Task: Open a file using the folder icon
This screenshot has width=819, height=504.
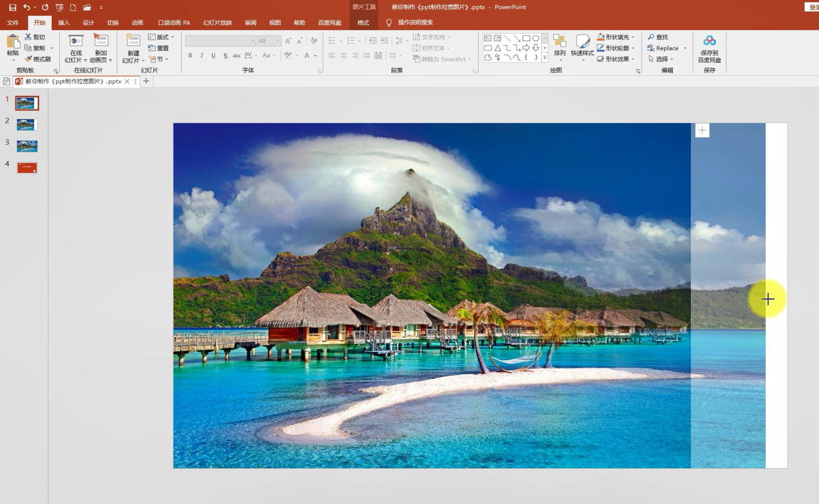Action: [87, 8]
